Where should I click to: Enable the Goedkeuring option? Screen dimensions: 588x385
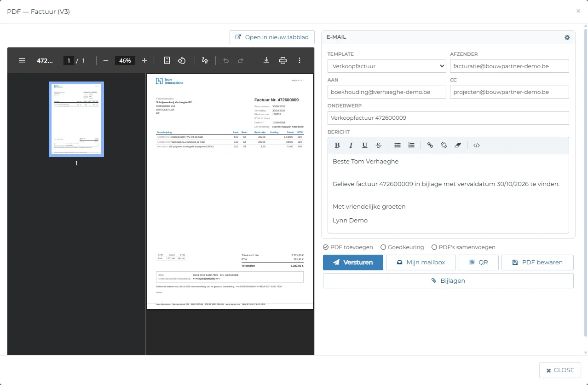pyautogui.click(x=402, y=247)
